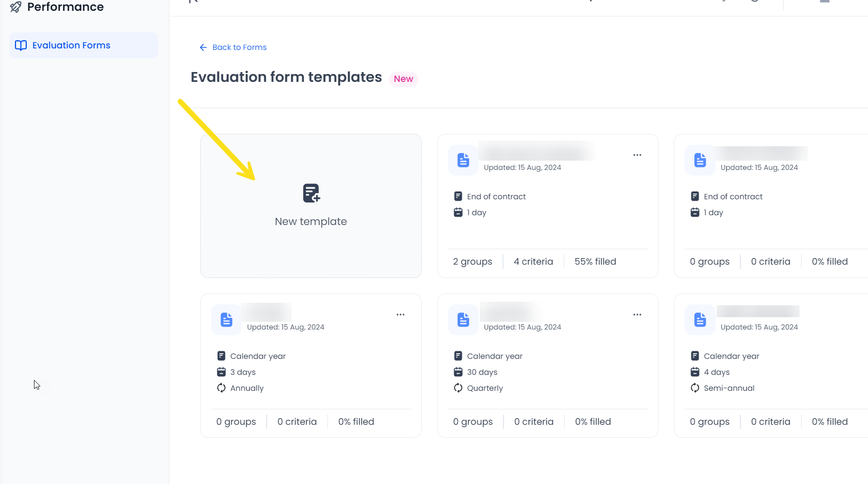
Task: Click the rocket icon beside Performance
Action: click(15, 7)
